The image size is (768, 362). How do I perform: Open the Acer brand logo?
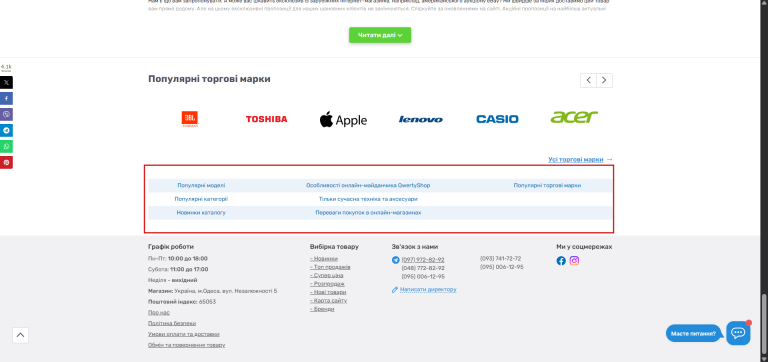[574, 117]
